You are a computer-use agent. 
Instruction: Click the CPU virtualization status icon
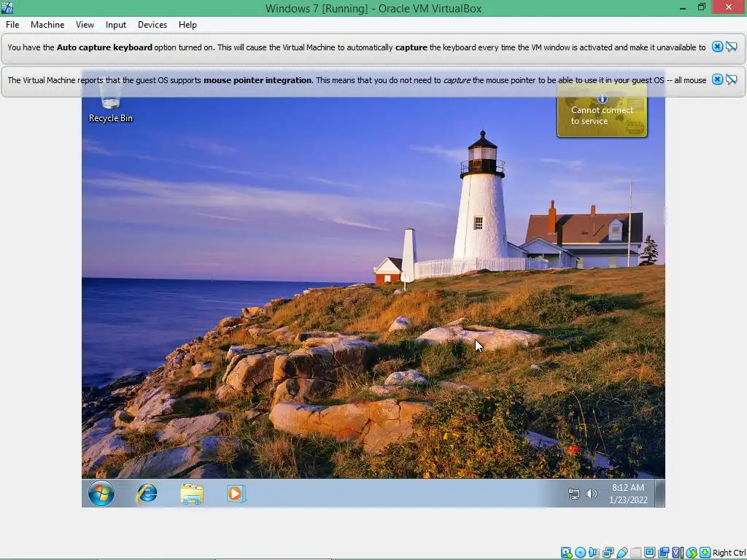[x=678, y=553]
